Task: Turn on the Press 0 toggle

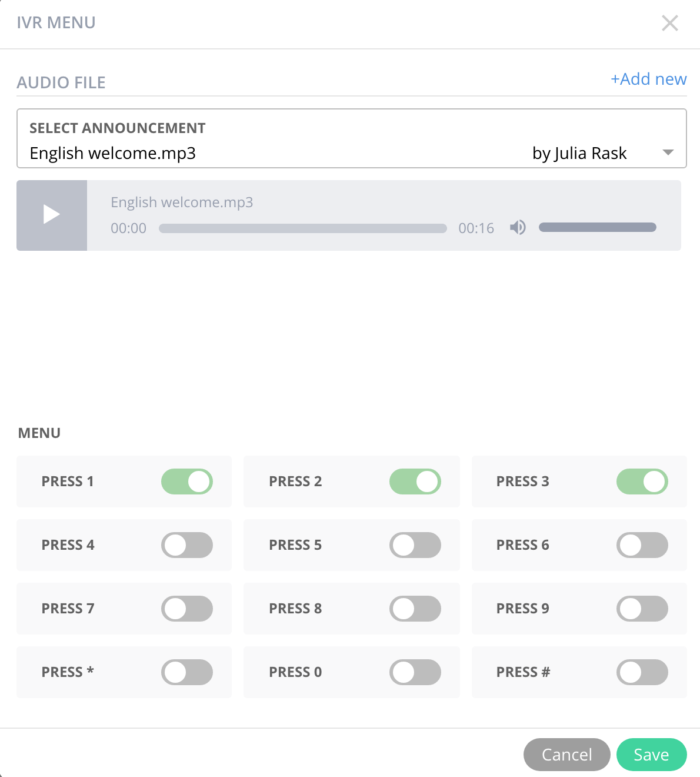Action: (x=415, y=672)
